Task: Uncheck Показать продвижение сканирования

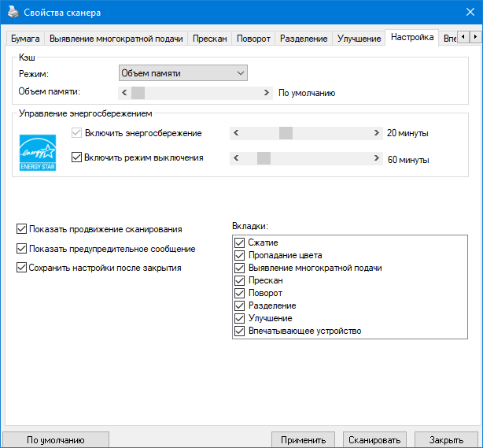Action: tap(21, 229)
